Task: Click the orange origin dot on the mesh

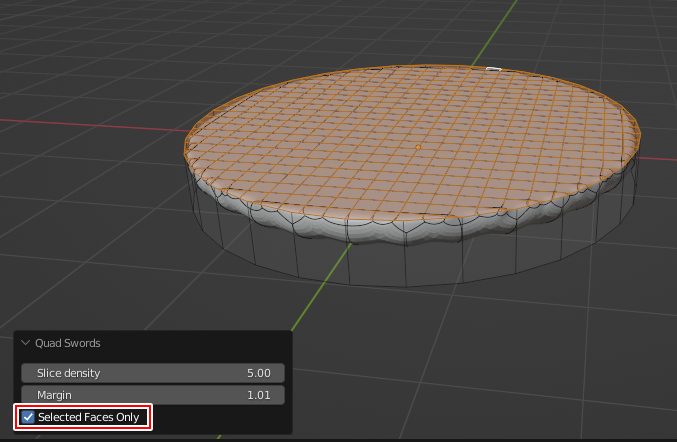Action: [417, 148]
